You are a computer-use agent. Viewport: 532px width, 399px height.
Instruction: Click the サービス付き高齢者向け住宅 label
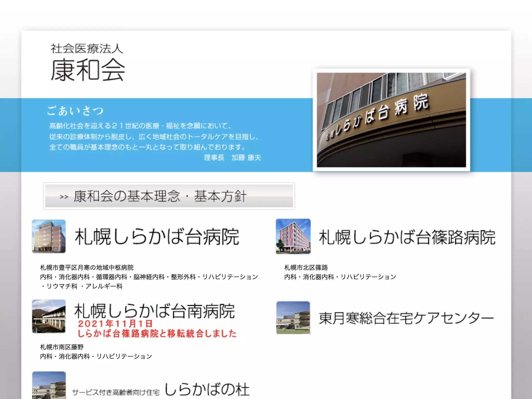pos(116,392)
